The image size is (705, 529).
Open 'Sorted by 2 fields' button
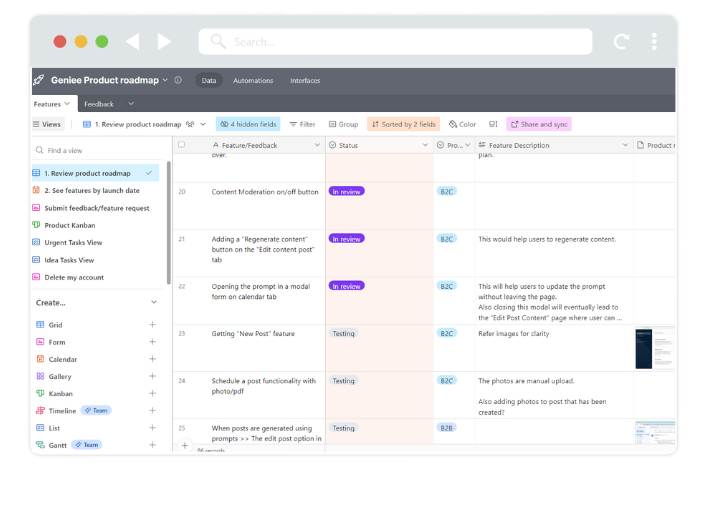[x=403, y=124]
